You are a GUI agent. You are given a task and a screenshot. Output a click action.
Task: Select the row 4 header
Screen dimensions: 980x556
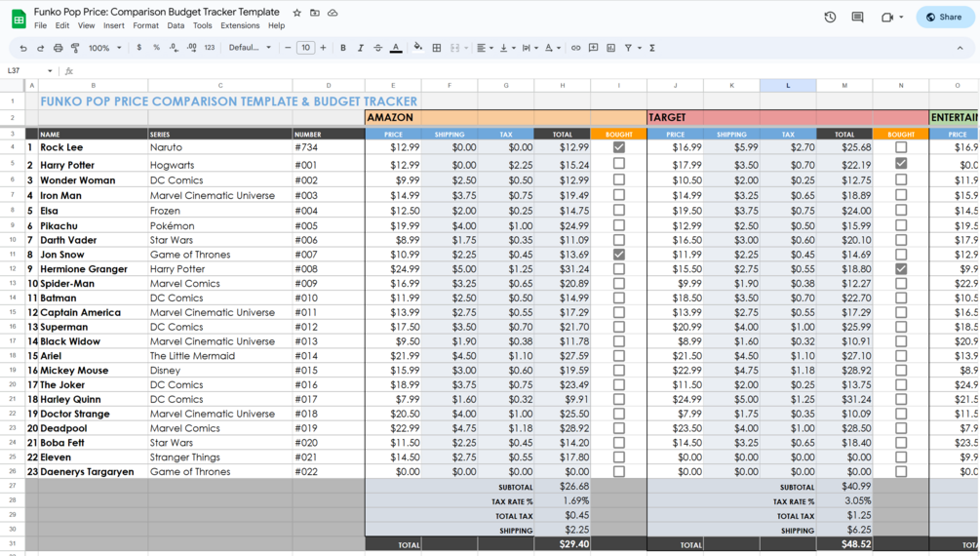(12, 147)
